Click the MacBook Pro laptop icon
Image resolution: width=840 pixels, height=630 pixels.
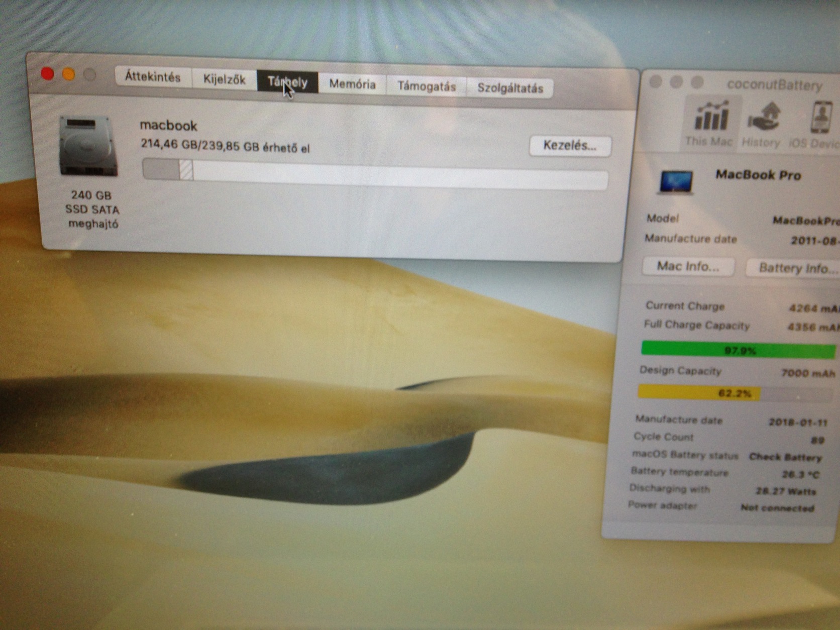point(676,182)
